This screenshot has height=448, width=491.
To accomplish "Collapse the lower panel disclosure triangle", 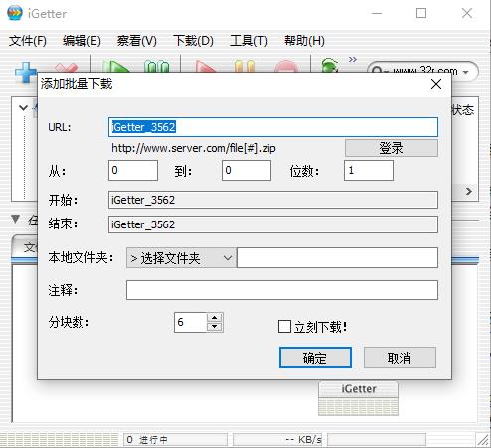I will click(15, 219).
